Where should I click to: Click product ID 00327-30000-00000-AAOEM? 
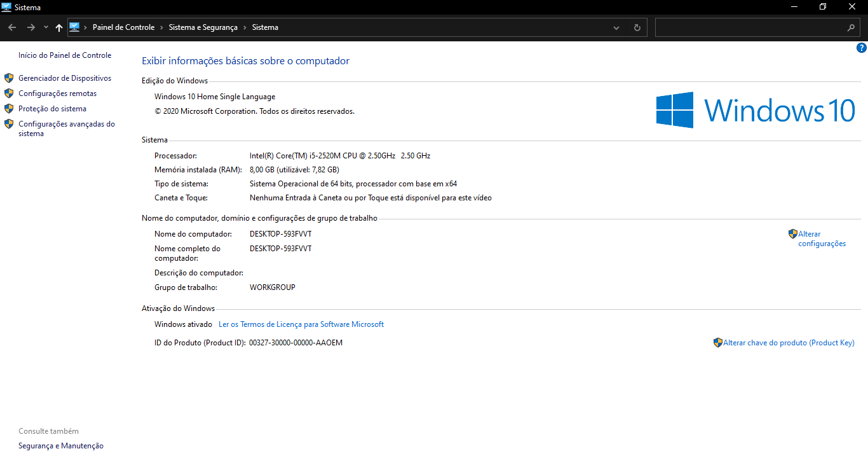click(295, 343)
